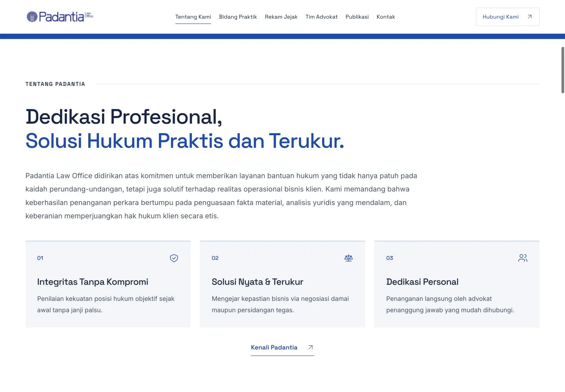The image size is (565, 392).
Task: Click the number 03 label
Action: click(x=390, y=258)
